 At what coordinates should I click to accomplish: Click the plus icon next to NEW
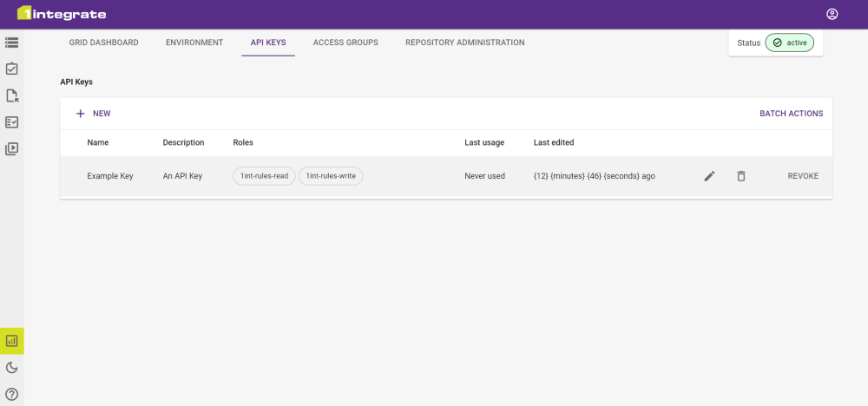tap(80, 114)
